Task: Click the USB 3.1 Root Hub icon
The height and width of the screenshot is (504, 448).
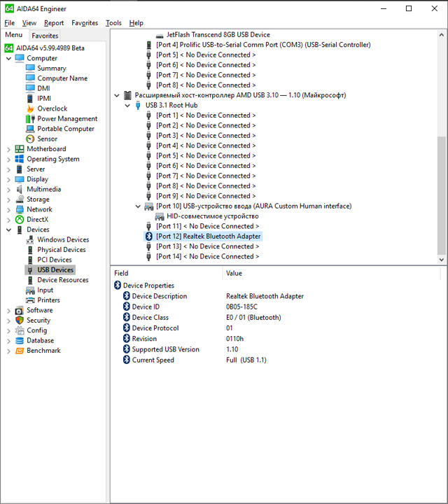Action: (x=138, y=105)
